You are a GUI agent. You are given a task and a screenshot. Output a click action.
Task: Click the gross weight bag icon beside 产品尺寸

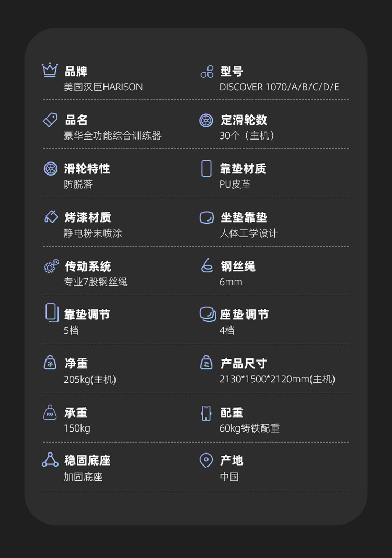[206, 363]
